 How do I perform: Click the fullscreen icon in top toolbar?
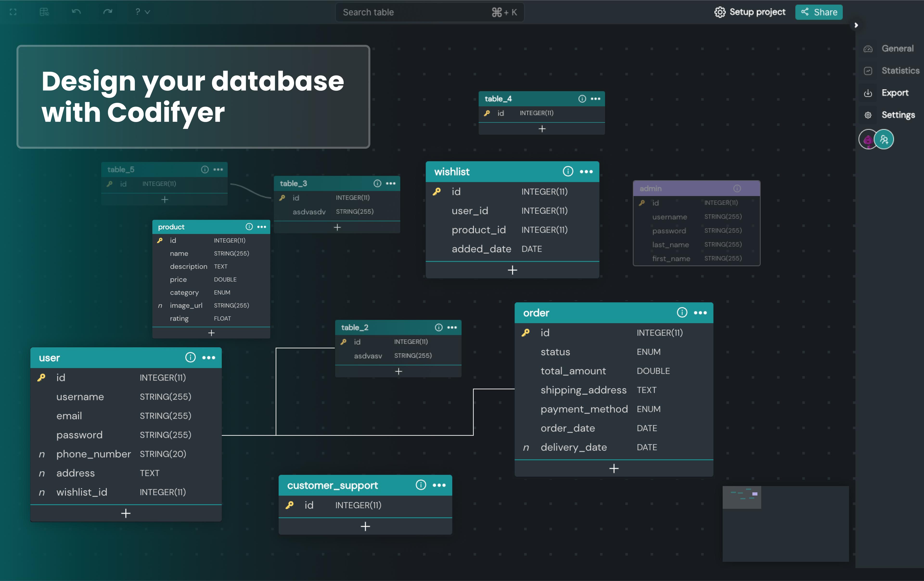[13, 12]
